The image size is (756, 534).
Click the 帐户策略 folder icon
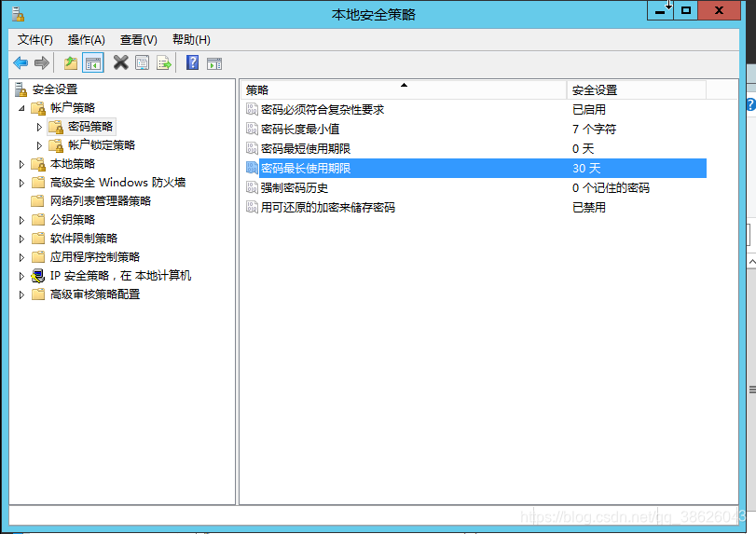pos(38,108)
